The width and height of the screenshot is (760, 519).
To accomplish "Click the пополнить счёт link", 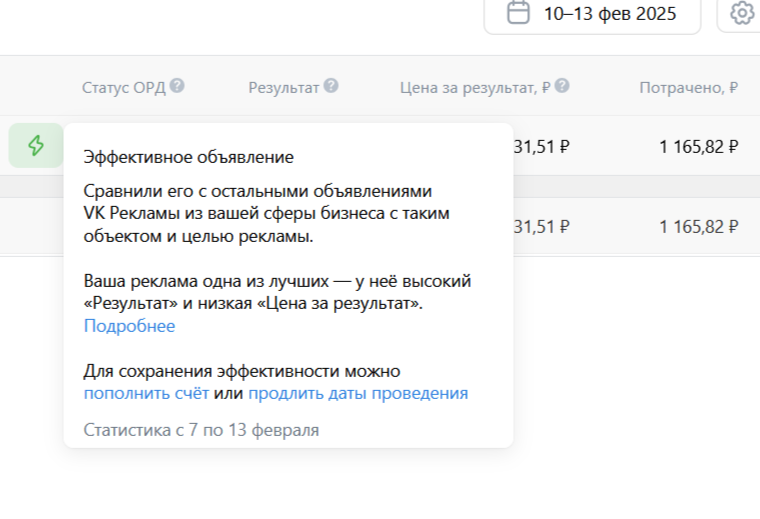I will (146, 393).
